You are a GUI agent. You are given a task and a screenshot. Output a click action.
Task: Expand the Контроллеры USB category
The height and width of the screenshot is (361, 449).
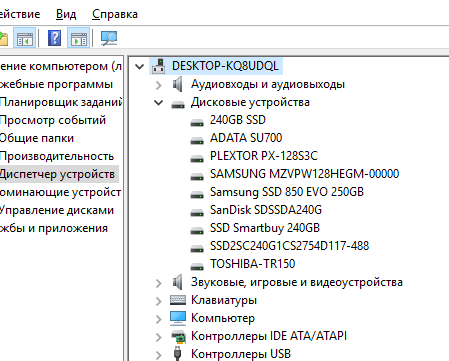(159, 355)
